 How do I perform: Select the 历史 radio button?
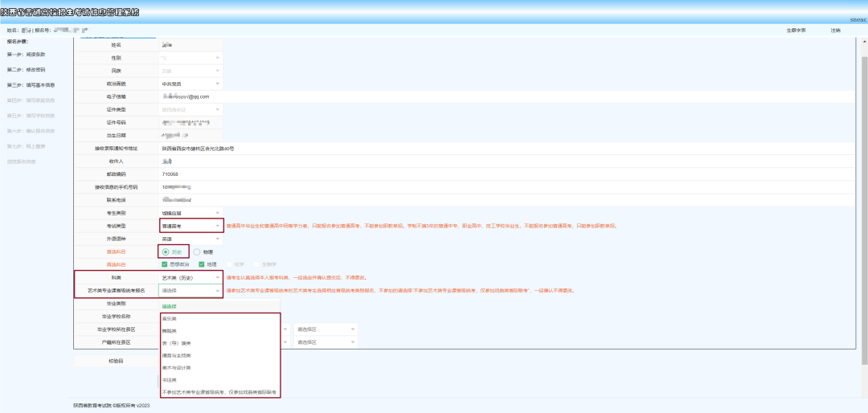166,251
